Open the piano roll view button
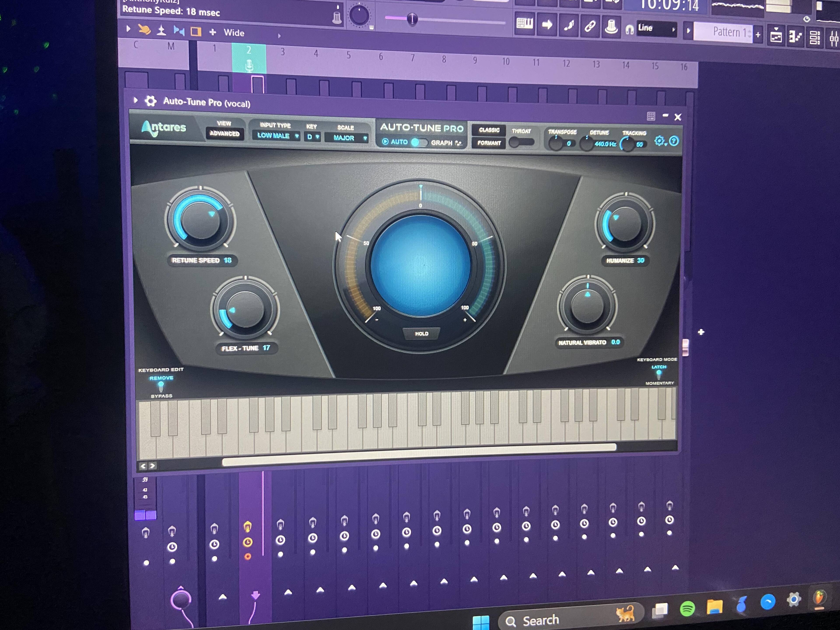Screen dimensions: 840x630 pyautogui.click(x=795, y=37)
